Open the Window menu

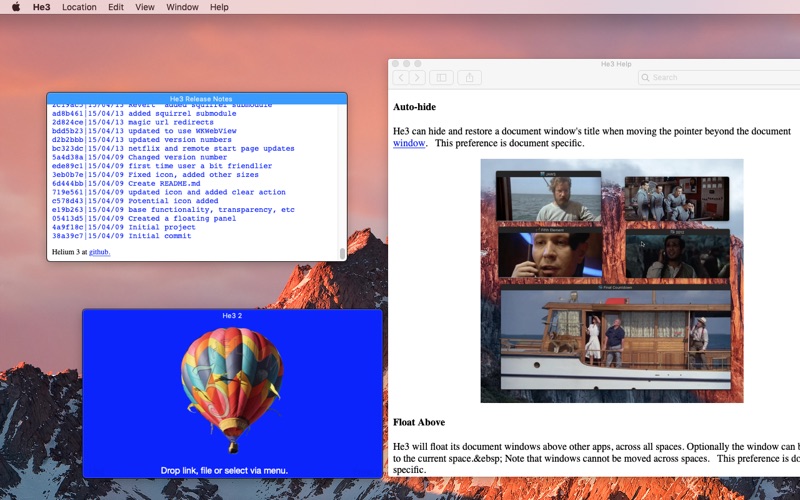coord(182,7)
